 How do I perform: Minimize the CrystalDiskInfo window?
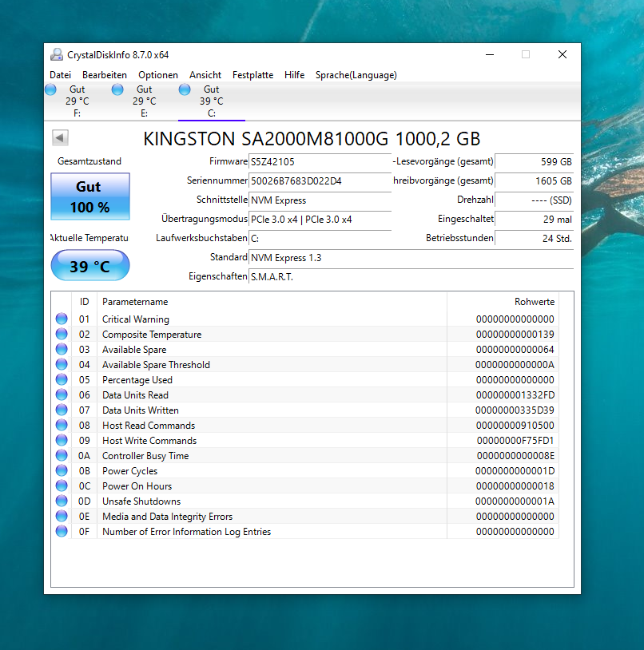[490, 54]
